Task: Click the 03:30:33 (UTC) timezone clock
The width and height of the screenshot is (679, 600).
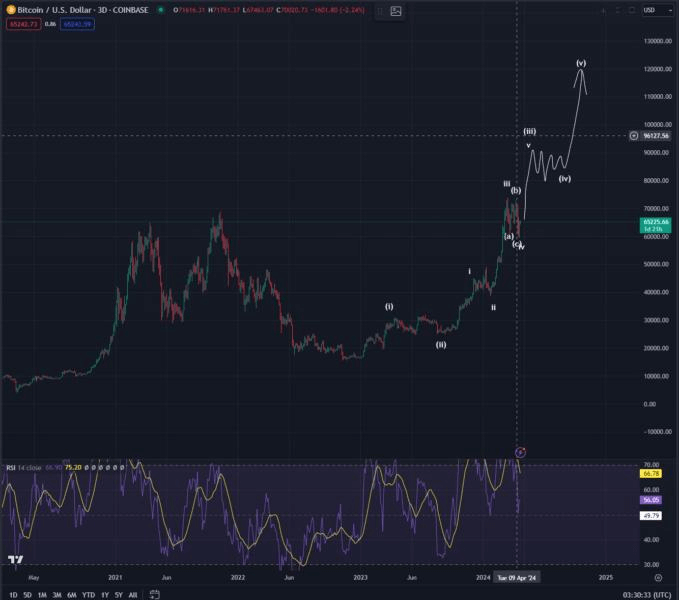Action: (647, 595)
